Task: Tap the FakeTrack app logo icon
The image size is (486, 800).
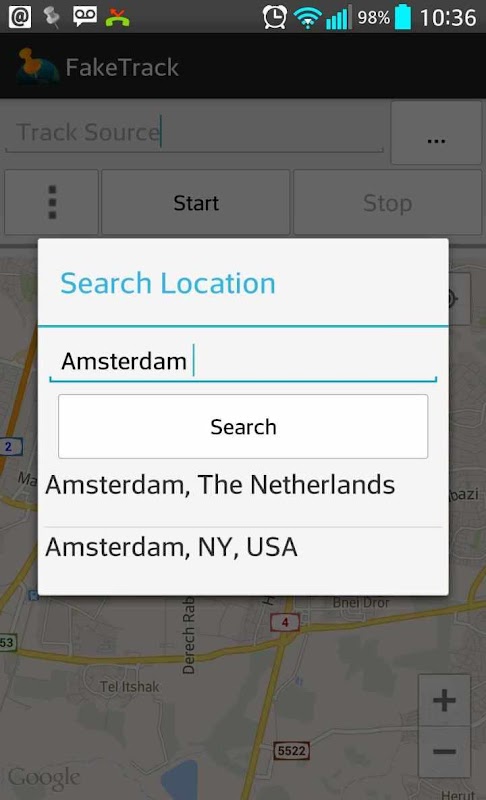Action: (37, 66)
